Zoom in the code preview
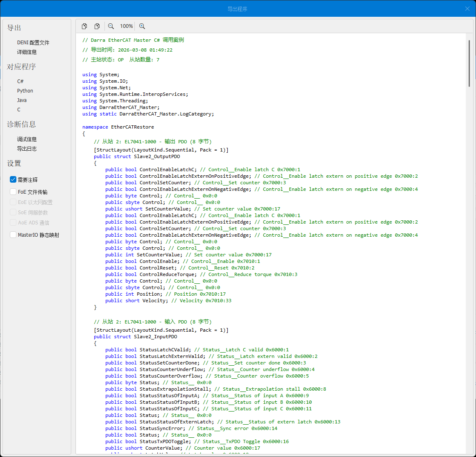 142,26
